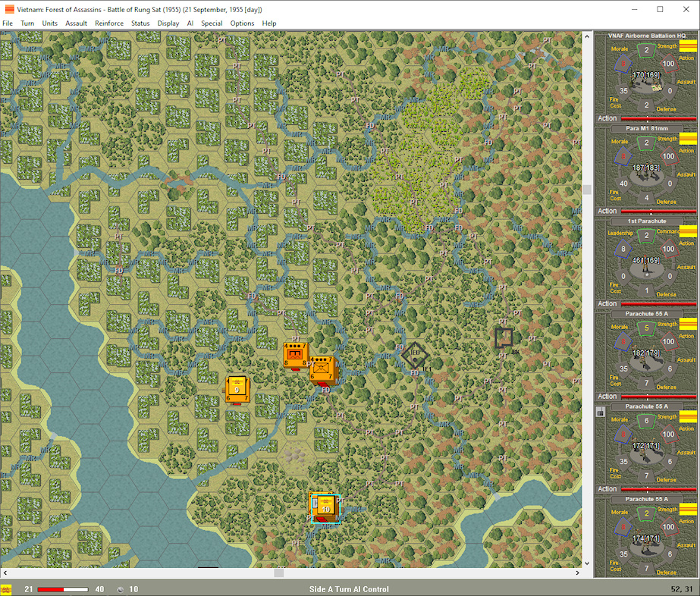
Task: Click the highlighted unit stack marked 10
Action: click(325, 508)
